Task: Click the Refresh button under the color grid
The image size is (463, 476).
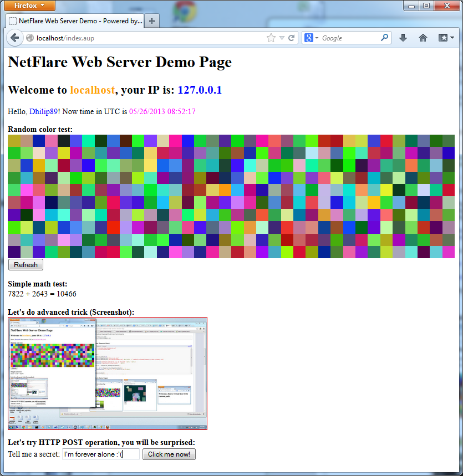Action: coord(26,265)
